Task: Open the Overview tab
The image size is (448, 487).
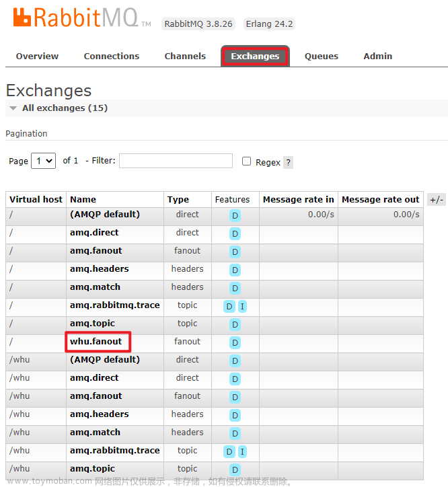Action: click(37, 57)
